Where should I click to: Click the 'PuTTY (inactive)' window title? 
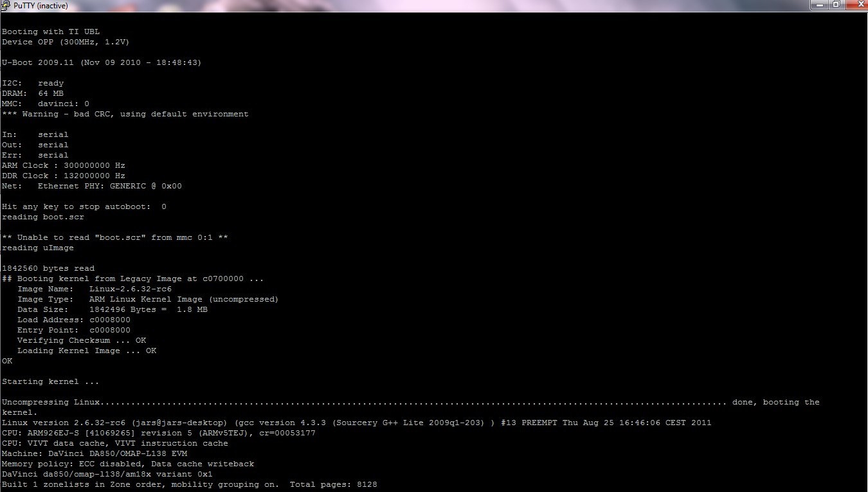[x=41, y=6]
